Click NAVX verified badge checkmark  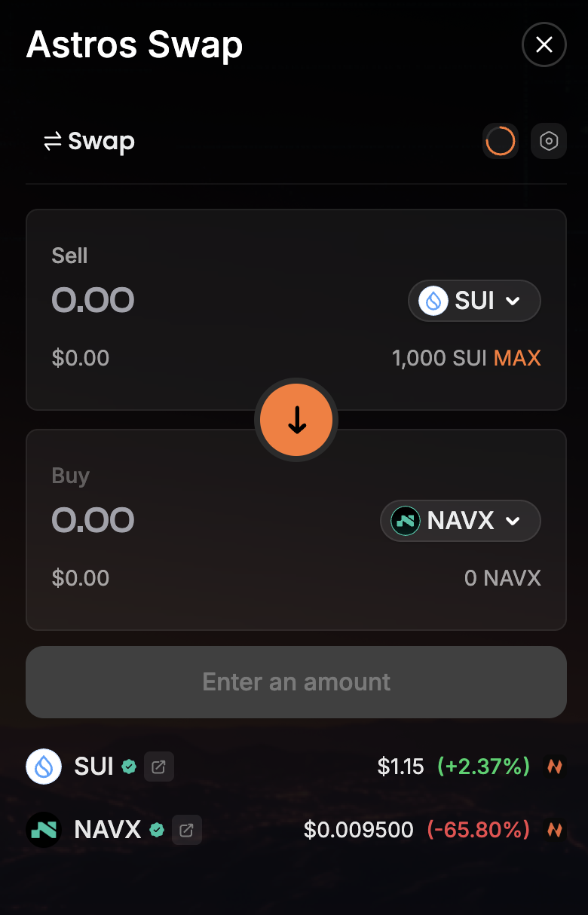[x=157, y=831]
